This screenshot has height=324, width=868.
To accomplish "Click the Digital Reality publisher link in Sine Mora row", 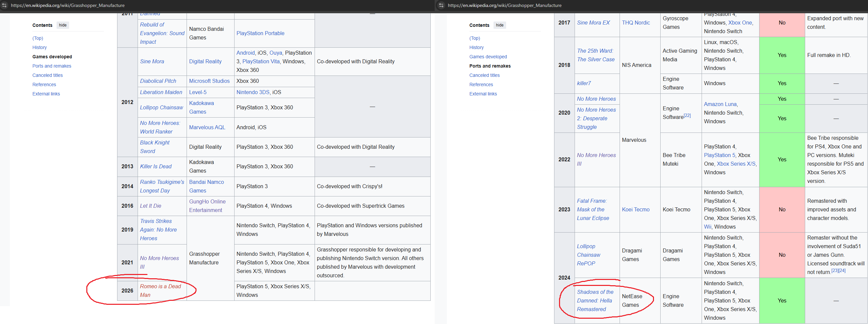I will [205, 61].
